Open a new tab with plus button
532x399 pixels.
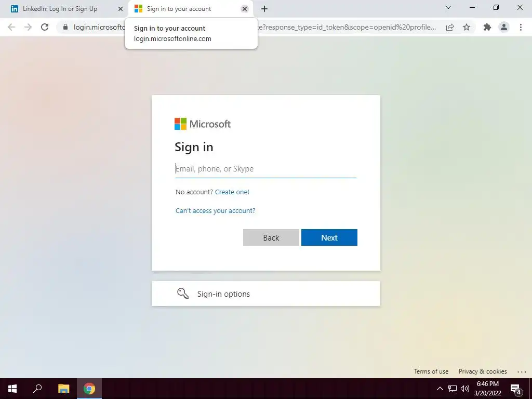pos(264,9)
